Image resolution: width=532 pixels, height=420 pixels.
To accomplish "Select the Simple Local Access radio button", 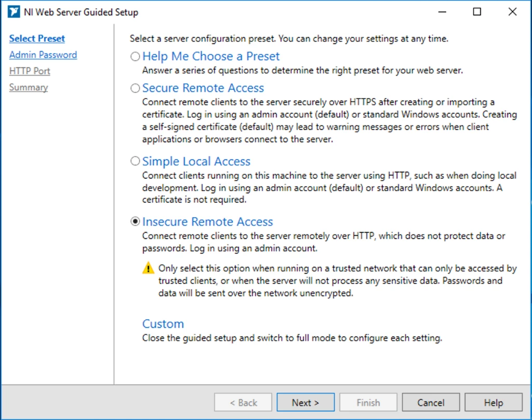I will pos(135,161).
